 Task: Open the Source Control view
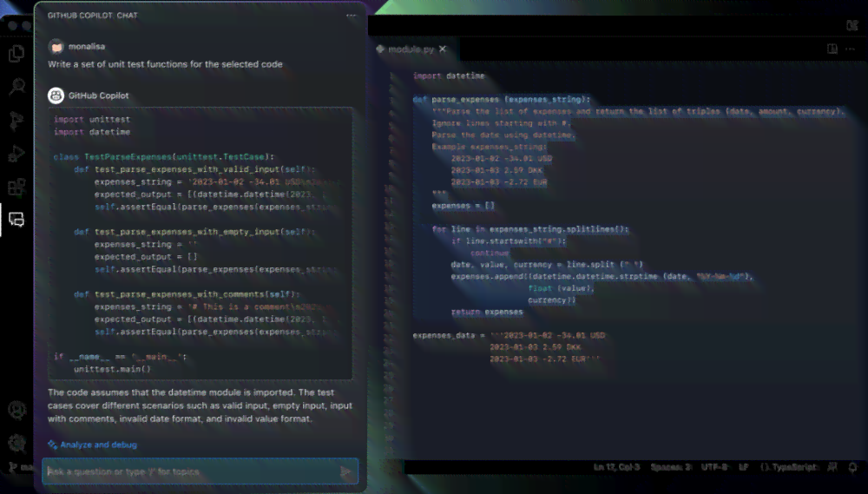point(16,120)
